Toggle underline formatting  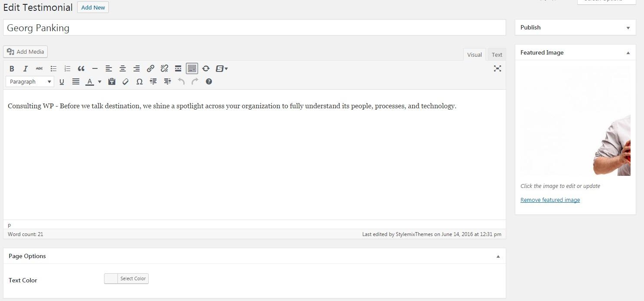point(62,81)
